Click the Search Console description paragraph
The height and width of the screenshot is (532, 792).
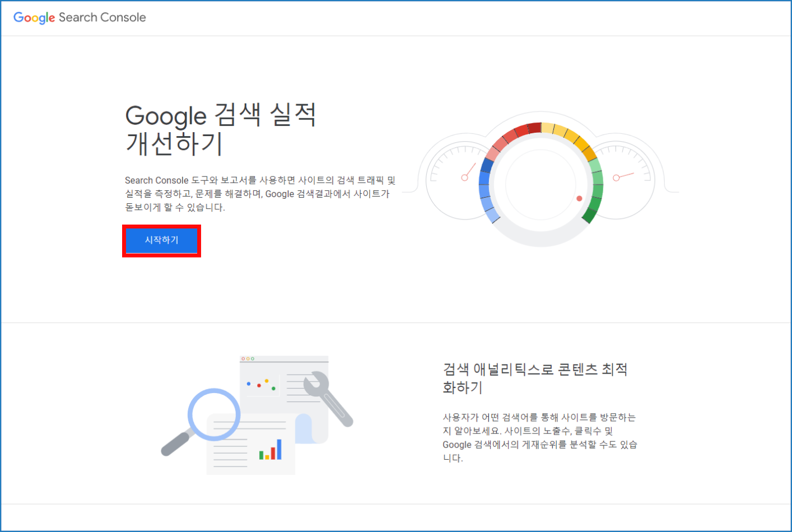tap(260, 194)
